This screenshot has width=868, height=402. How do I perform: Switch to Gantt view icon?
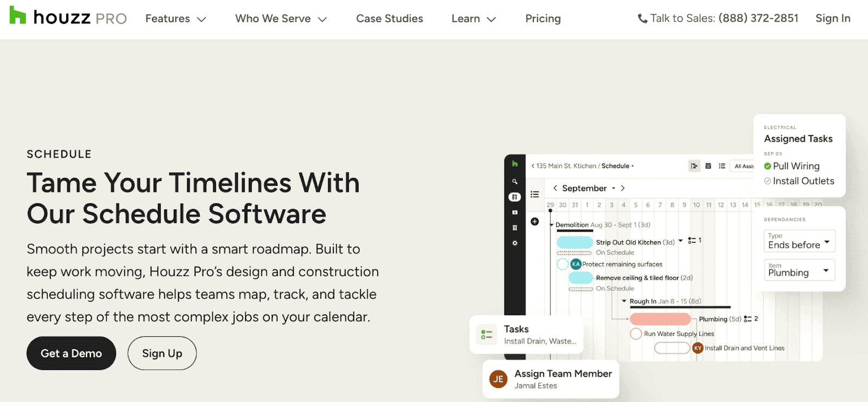tap(694, 166)
